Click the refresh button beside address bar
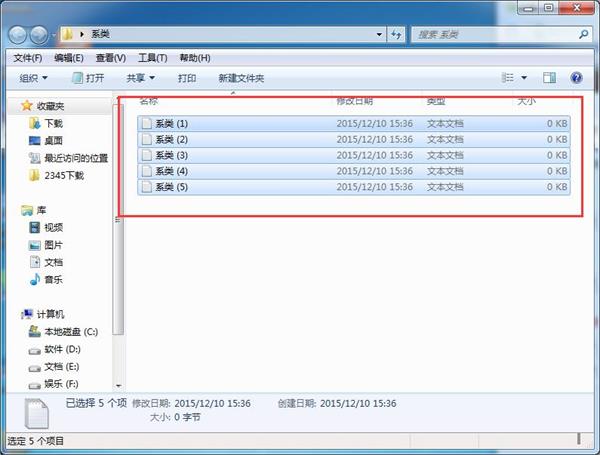Image resolution: width=600 pixels, height=455 pixels. (x=398, y=34)
